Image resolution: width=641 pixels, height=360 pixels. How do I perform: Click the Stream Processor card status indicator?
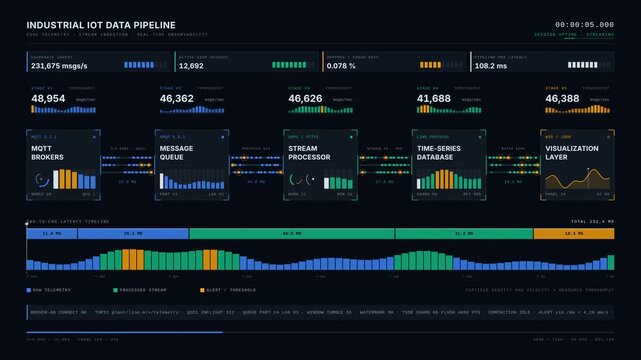pyautogui.click(x=351, y=137)
